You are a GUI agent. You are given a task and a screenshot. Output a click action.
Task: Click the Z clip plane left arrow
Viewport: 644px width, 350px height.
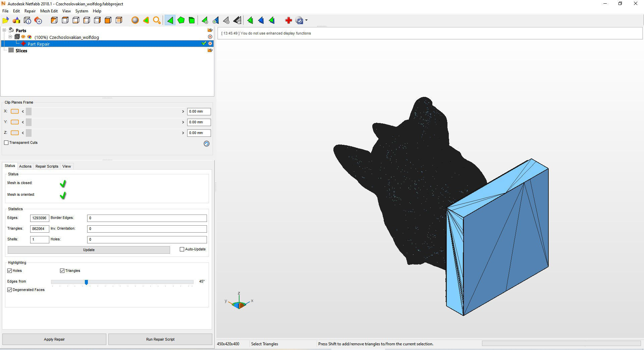click(23, 133)
